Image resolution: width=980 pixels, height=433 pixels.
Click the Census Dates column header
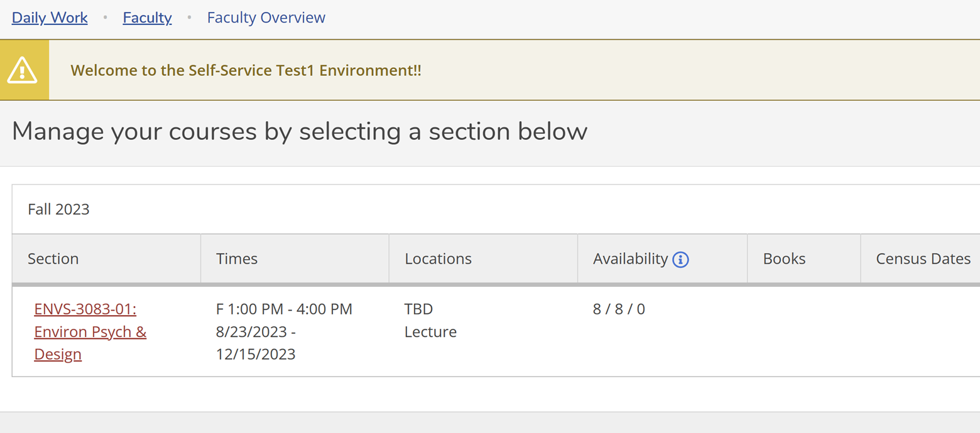tap(923, 259)
